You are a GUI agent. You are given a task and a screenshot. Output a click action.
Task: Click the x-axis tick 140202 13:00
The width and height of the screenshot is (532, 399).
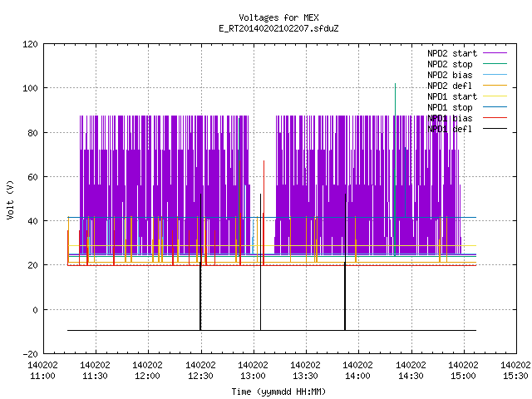coord(253,371)
